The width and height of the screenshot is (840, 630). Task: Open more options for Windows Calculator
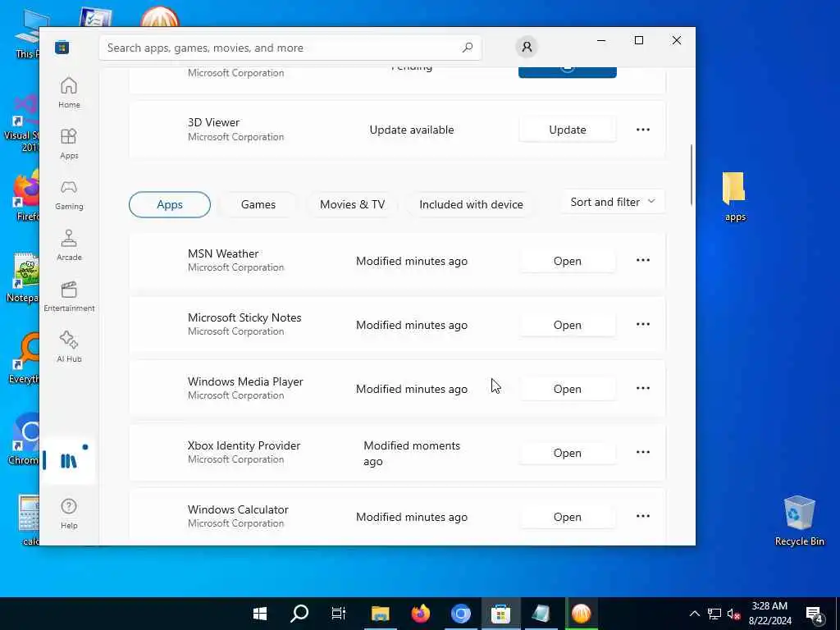click(643, 517)
